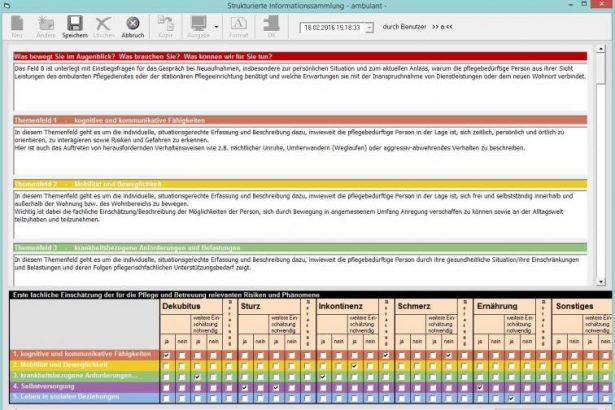Click the Inkontinenz column header
The image size is (615, 410).
348,306
